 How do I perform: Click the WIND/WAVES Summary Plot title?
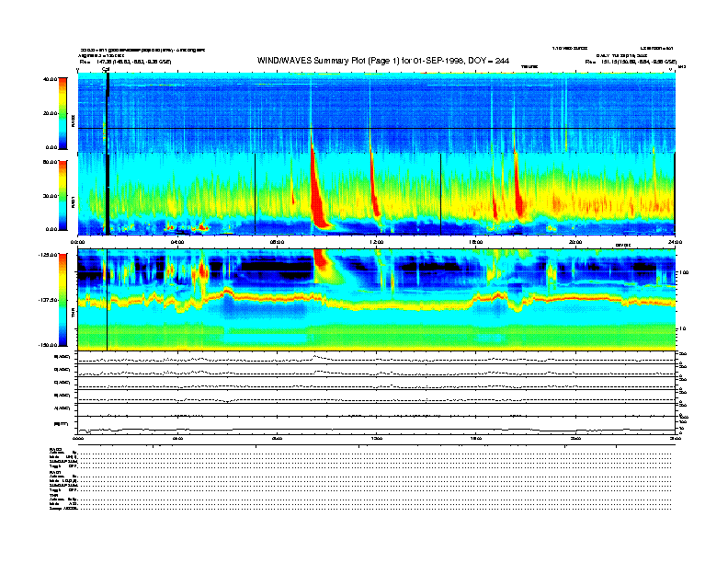383,61
